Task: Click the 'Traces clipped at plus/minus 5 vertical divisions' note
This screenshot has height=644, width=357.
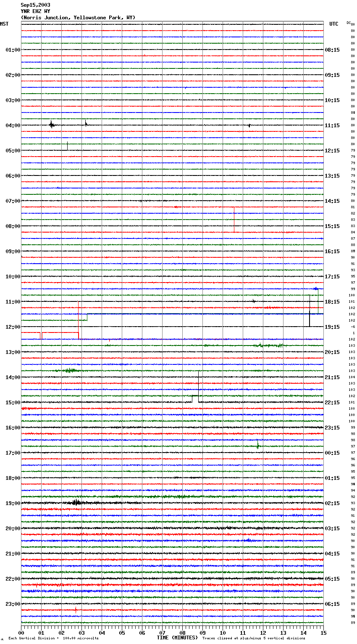Action: coord(254,638)
